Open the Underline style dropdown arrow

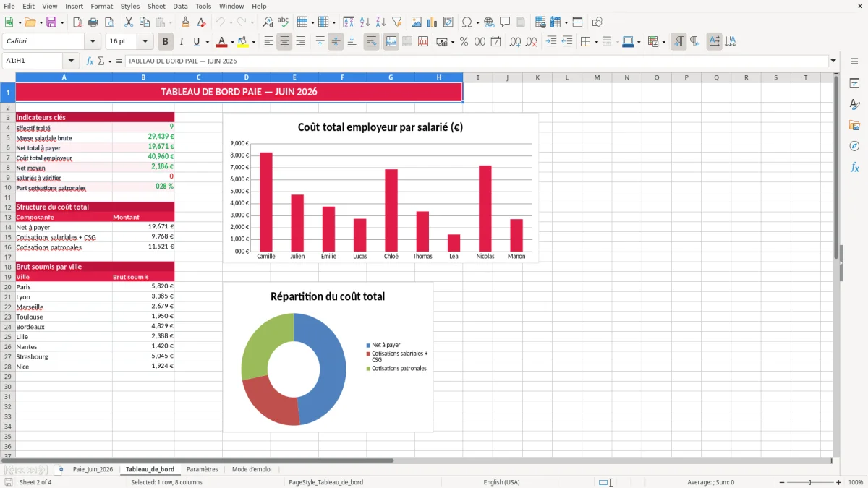tap(207, 42)
